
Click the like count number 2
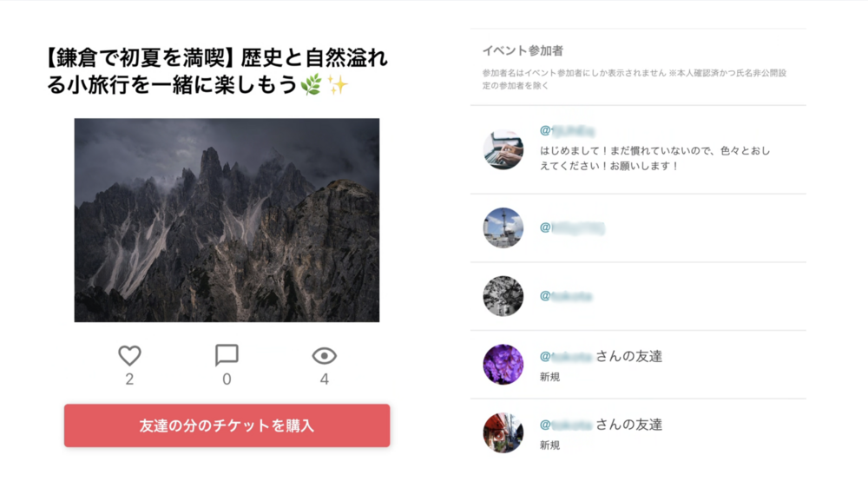pyautogui.click(x=129, y=379)
